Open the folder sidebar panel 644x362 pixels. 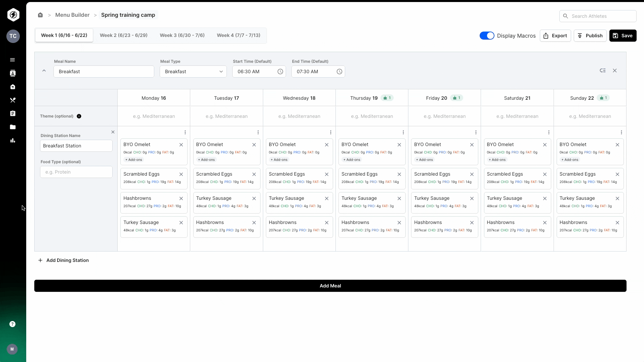point(12,127)
